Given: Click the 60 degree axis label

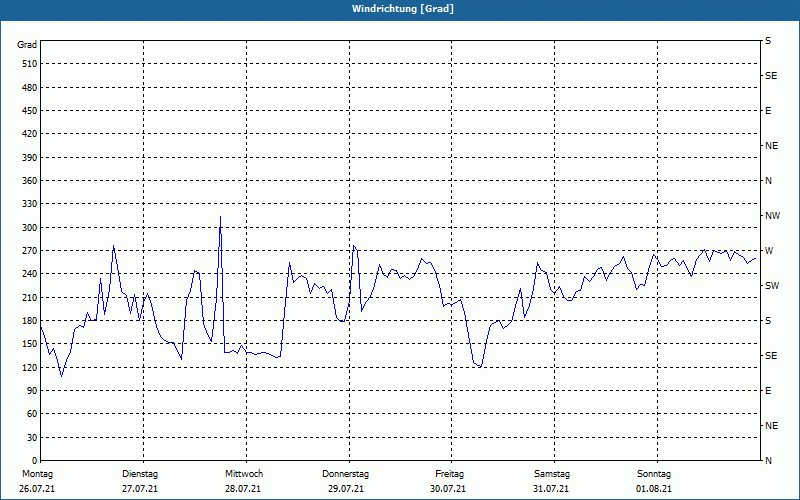Looking at the screenshot, I should (x=32, y=414).
